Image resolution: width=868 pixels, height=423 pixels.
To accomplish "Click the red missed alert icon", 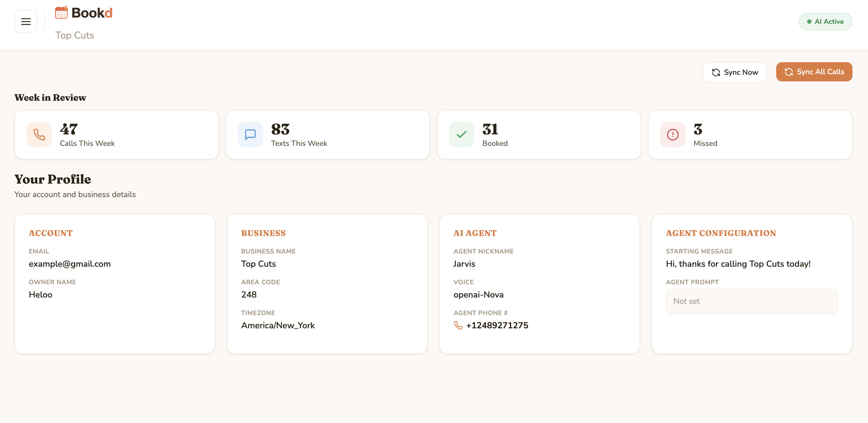I will point(673,135).
